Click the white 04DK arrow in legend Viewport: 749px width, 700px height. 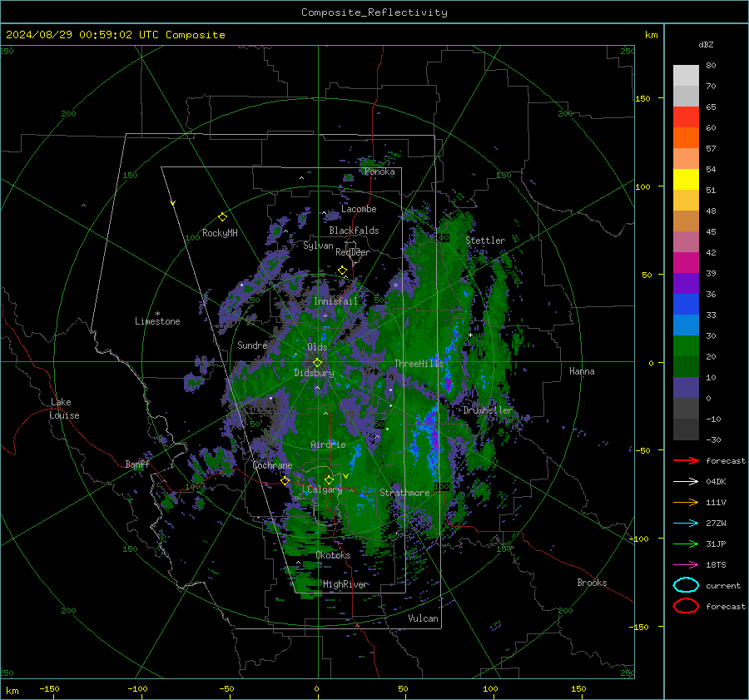click(686, 482)
